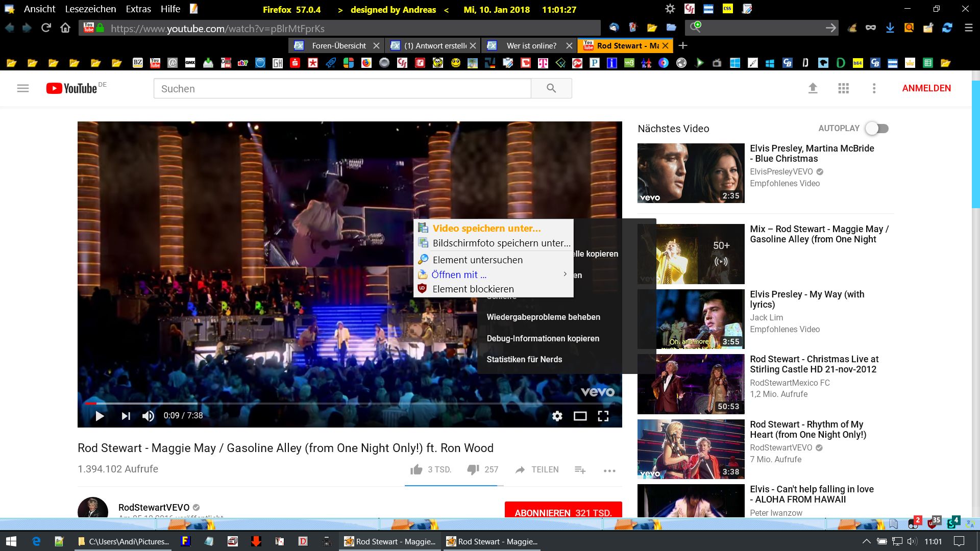This screenshot has height=551, width=980.
Task: Skip to the next video in the player
Action: click(x=126, y=416)
